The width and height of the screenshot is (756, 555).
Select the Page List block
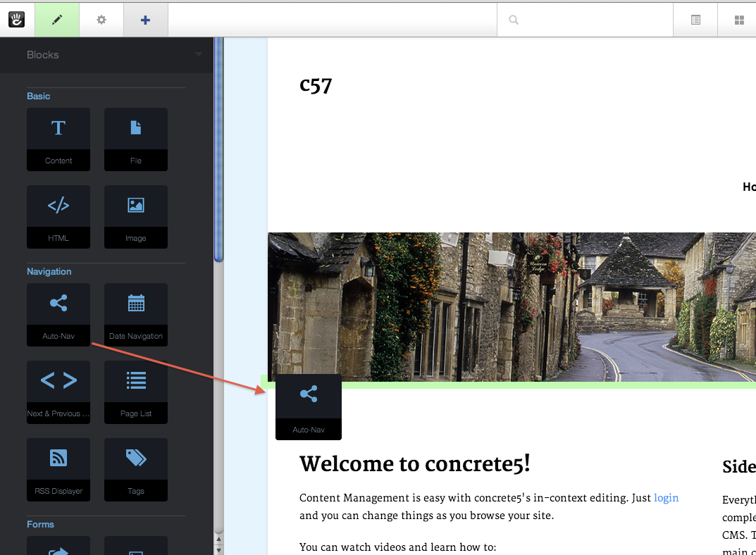(136, 392)
